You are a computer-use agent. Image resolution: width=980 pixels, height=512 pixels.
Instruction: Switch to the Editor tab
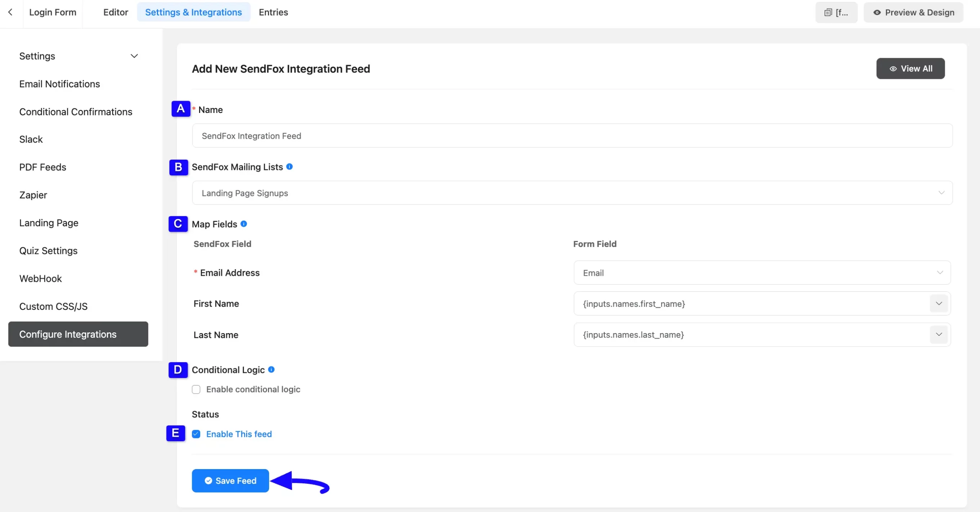pyautogui.click(x=116, y=12)
